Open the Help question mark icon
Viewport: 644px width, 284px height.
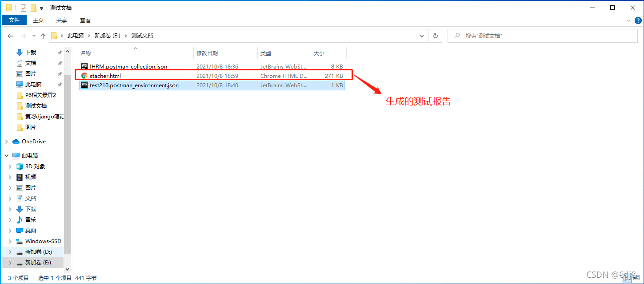pos(638,20)
